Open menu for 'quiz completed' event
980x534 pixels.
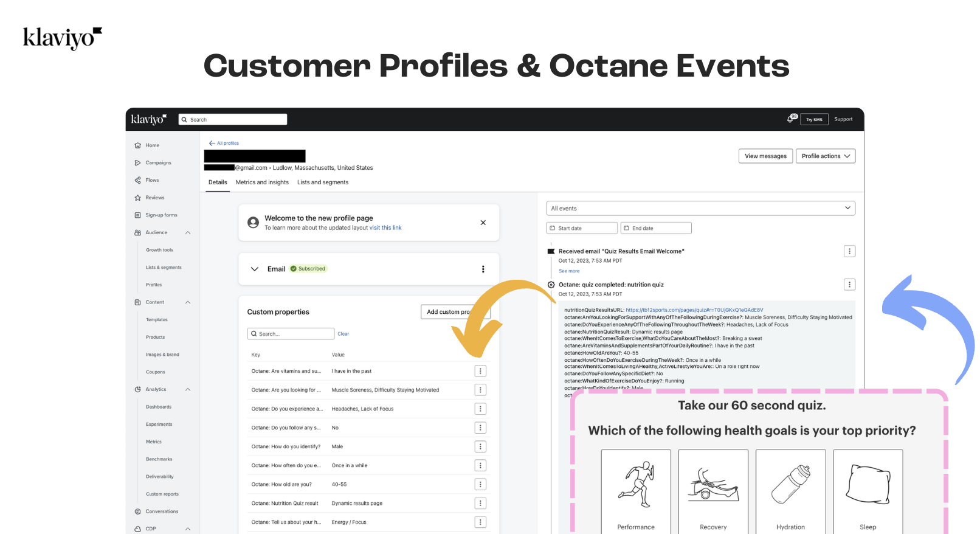coord(849,285)
